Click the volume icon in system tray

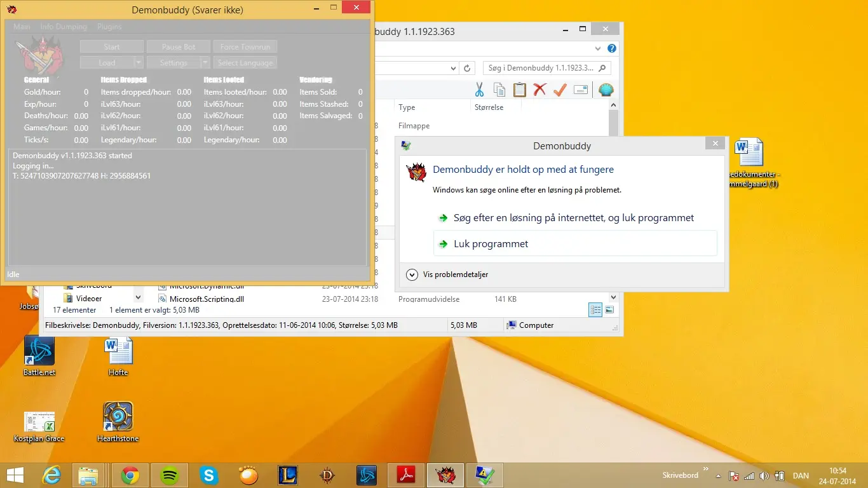coord(764,476)
